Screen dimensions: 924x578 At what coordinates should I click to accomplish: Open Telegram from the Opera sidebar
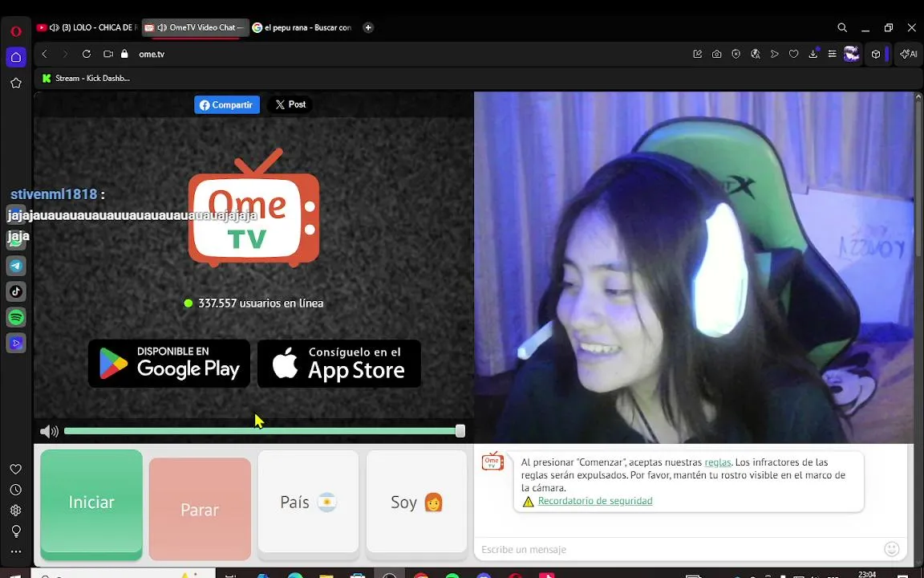[16, 266]
